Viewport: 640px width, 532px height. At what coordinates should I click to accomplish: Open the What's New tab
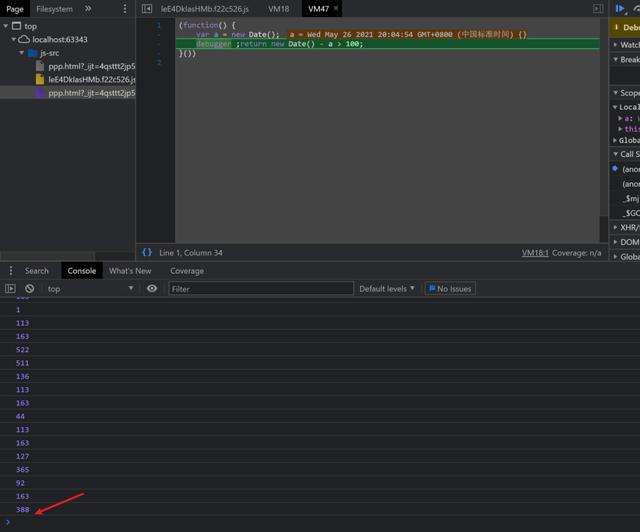pos(130,271)
